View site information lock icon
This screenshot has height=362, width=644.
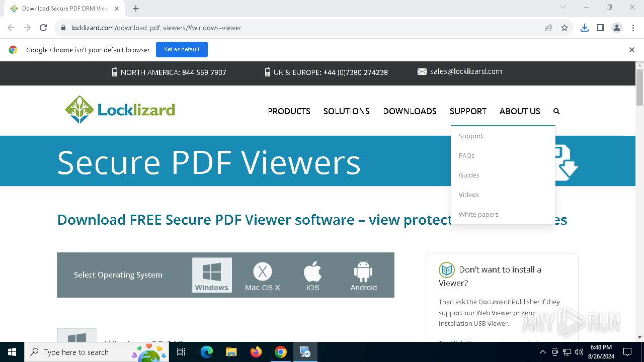[x=63, y=28]
